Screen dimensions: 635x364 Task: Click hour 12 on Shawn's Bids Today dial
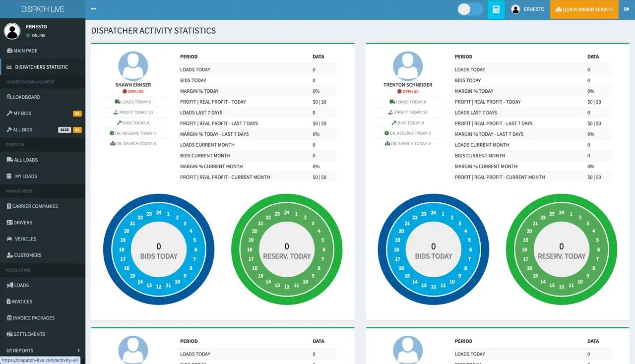pos(159,287)
